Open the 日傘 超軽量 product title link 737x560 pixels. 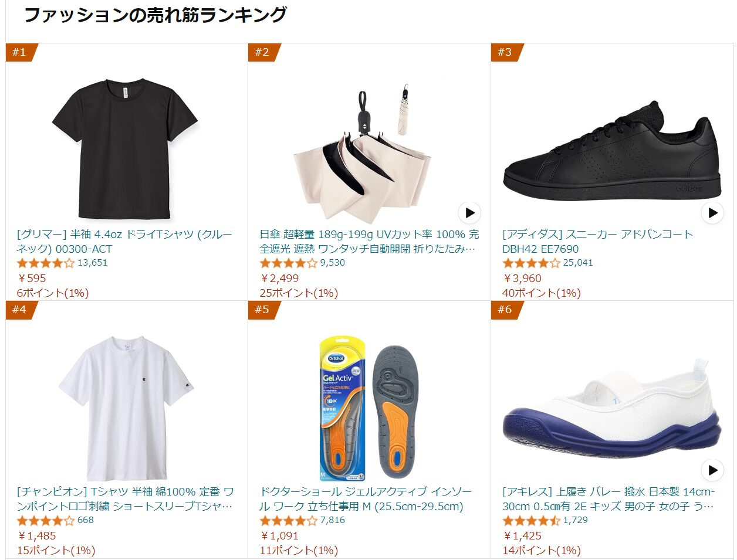coord(369,242)
